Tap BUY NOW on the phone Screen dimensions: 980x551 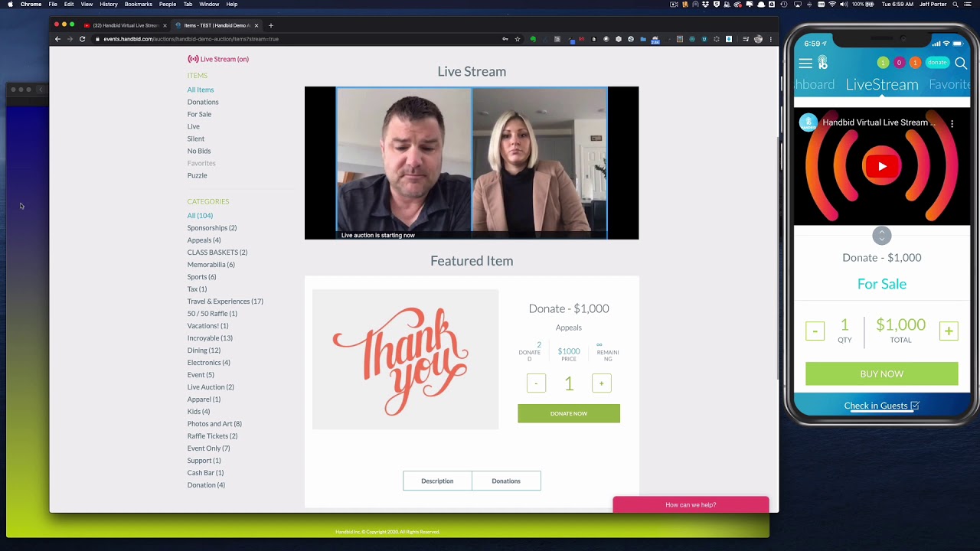point(882,373)
